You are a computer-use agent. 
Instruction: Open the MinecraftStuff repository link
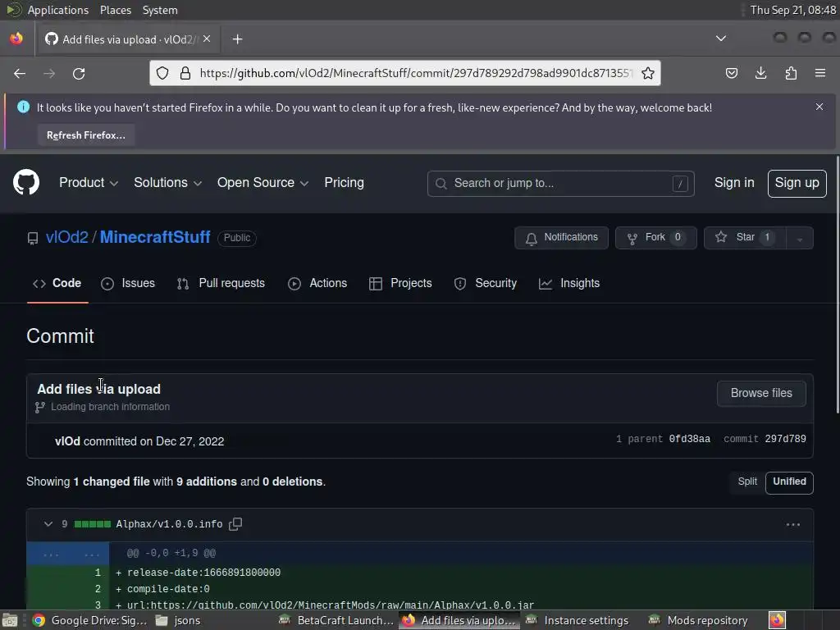[x=155, y=237]
